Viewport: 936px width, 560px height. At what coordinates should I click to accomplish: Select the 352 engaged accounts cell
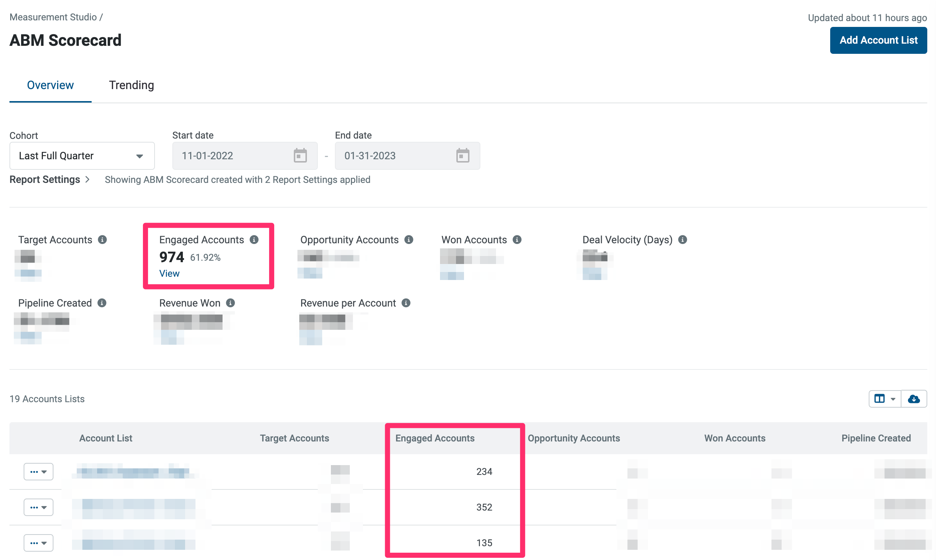point(484,508)
